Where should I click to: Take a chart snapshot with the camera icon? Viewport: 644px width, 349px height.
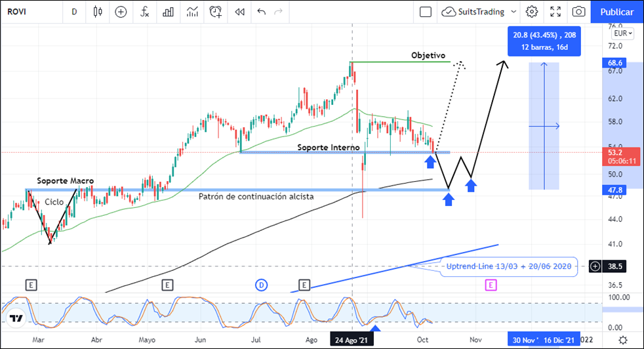578,12
